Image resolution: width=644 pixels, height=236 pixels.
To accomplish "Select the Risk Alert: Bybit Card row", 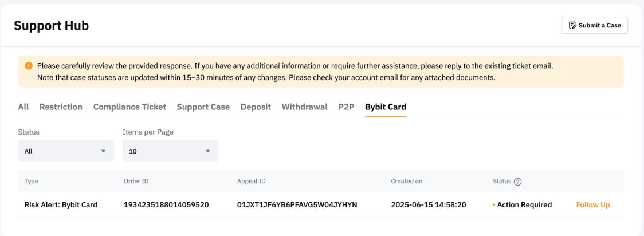I will 61,204.
